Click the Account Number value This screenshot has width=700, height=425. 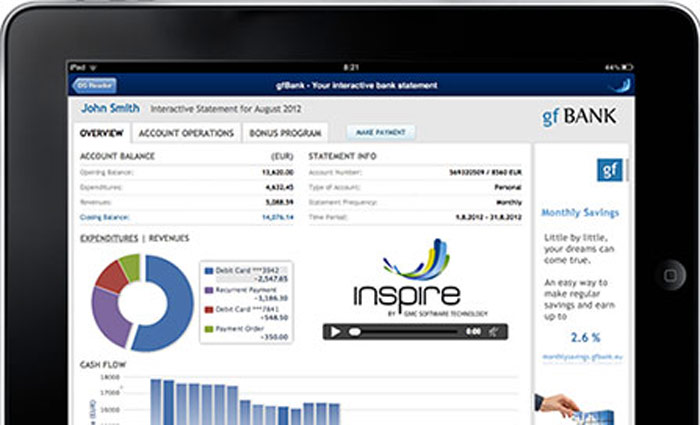pos(485,172)
